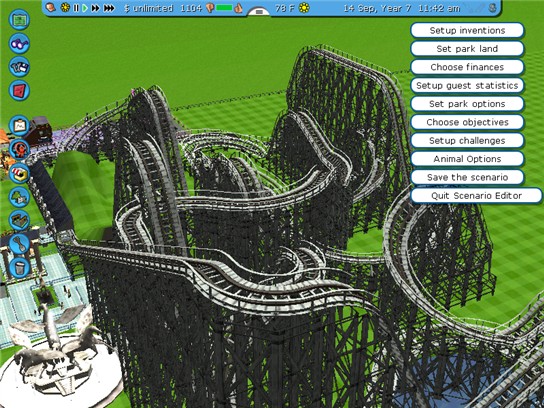This screenshot has height=408, width=544.
Task: Click Save the scenario button
Action: pyautogui.click(x=467, y=177)
